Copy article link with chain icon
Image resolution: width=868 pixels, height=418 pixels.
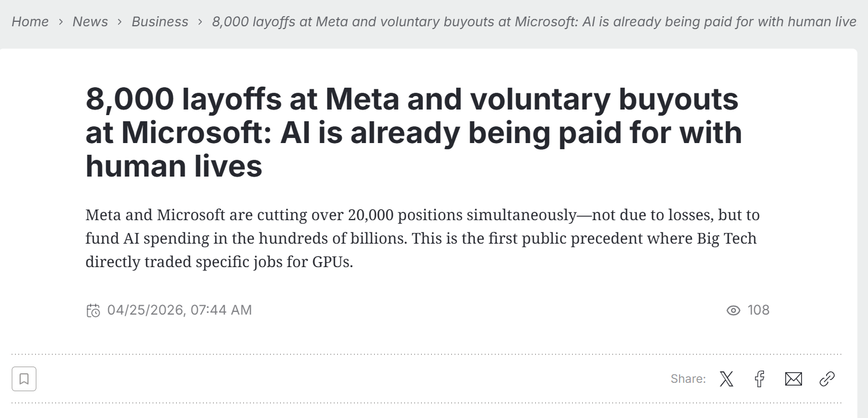827,379
